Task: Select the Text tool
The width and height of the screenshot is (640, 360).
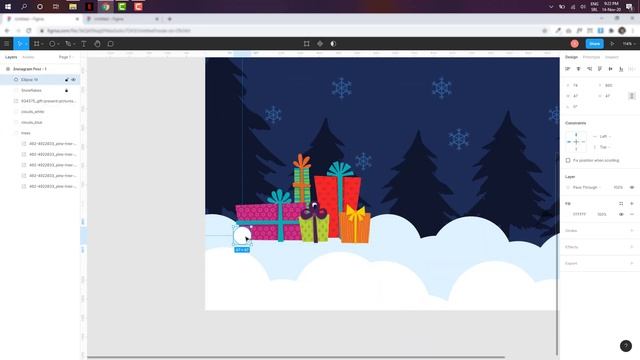Action: [83, 44]
